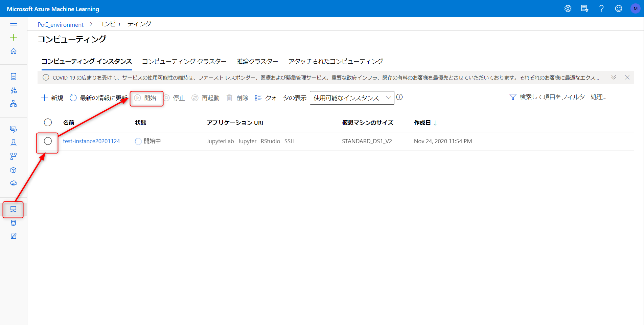The height and width of the screenshot is (325, 644).
Task: Open Automated ML from the sidebar
Action: point(14,90)
